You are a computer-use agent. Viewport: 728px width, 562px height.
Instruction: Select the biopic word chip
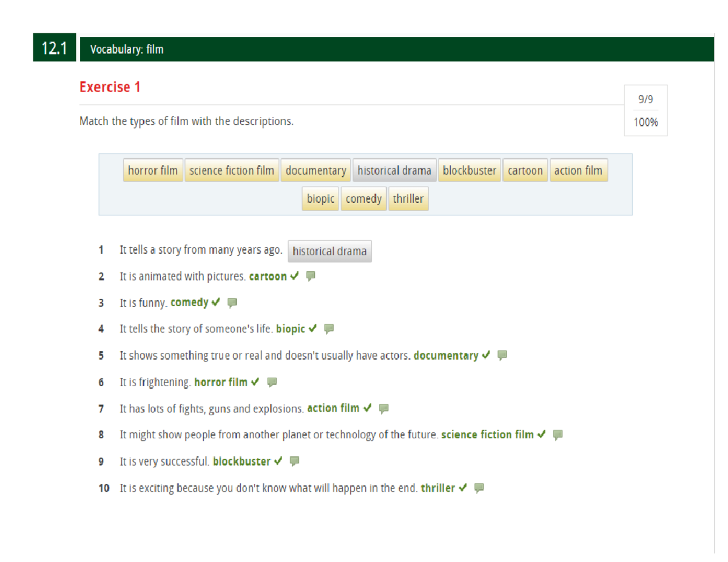pyautogui.click(x=320, y=198)
